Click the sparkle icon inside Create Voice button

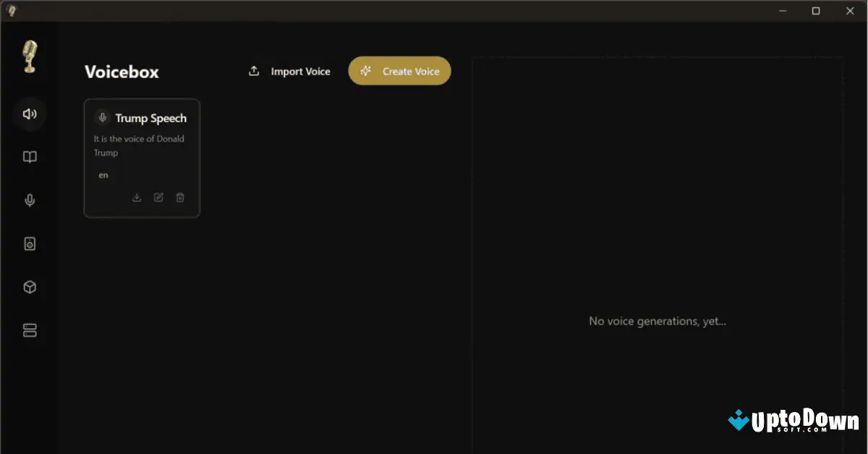tap(365, 71)
